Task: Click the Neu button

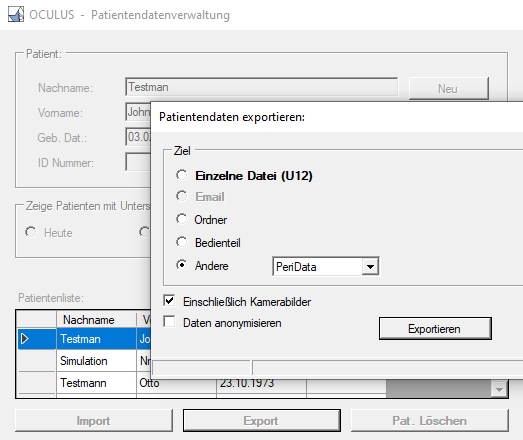Action: [x=449, y=89]
